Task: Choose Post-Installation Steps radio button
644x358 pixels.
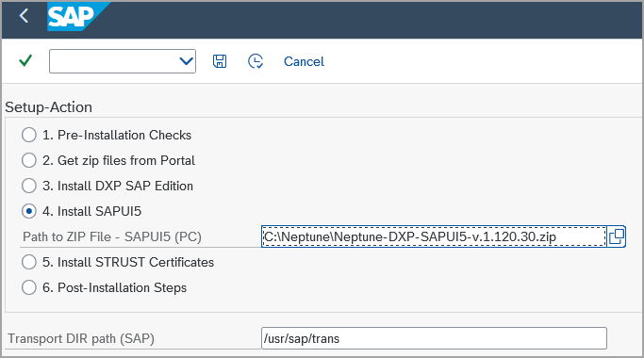Action: pyautogui.click(x=28, y=287)
